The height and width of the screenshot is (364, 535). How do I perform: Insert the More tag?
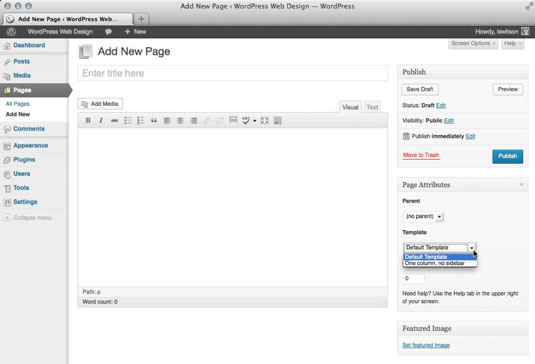pyautogui.click(x=233, y=120)
